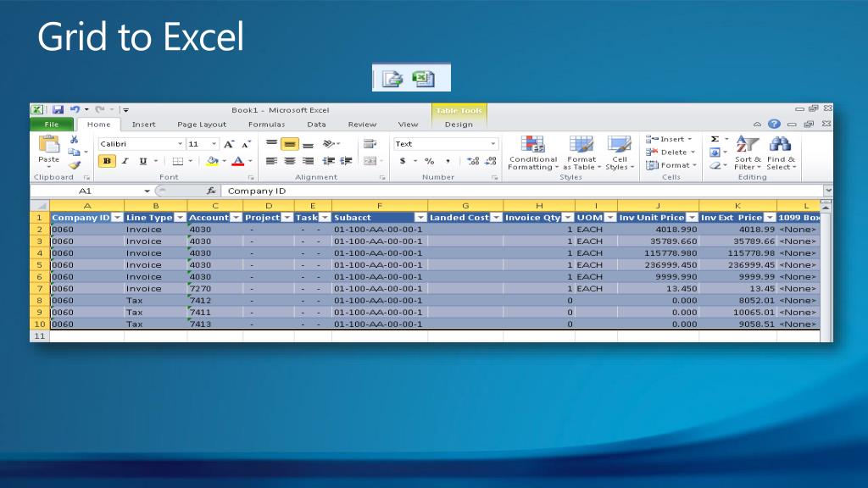Open Invoice Qty column filter dropdown

tap(568, 218)
